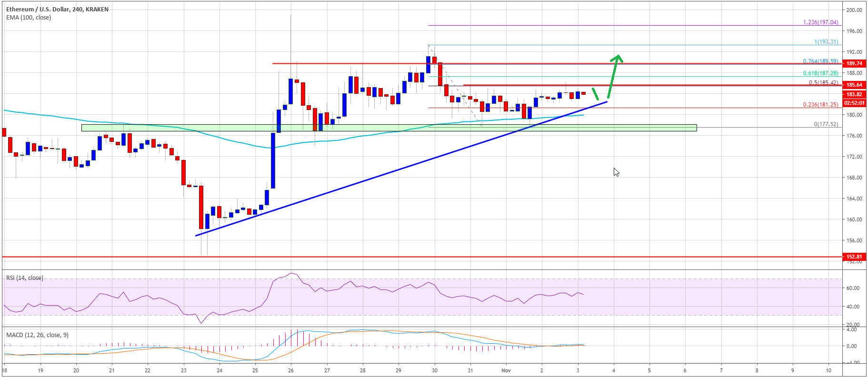Screen dimensions: 868x378
Task: Select the blue ascending trend line
Action: (401, 168)
